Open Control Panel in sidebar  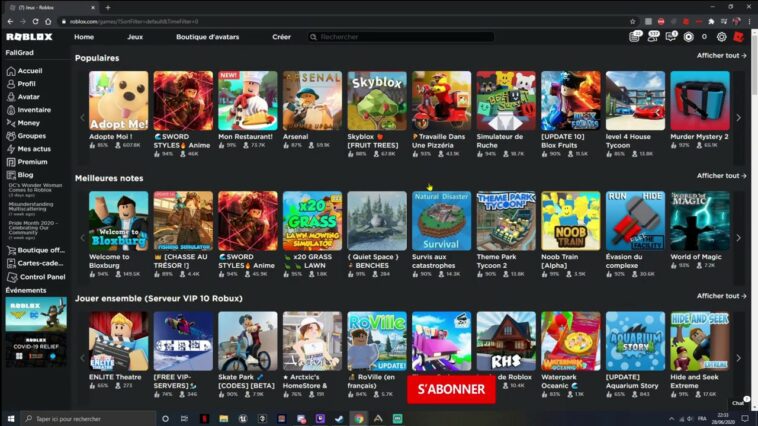tap(36, 277)
